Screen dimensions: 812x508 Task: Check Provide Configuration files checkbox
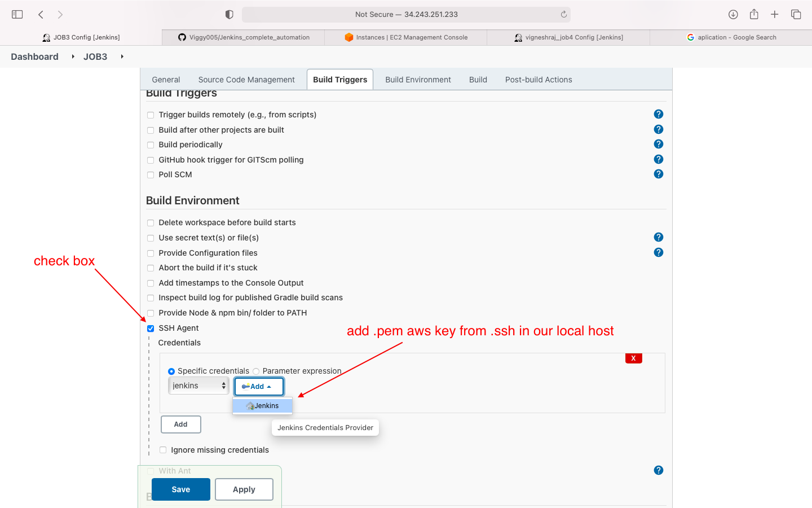click(x=151, y=253)
